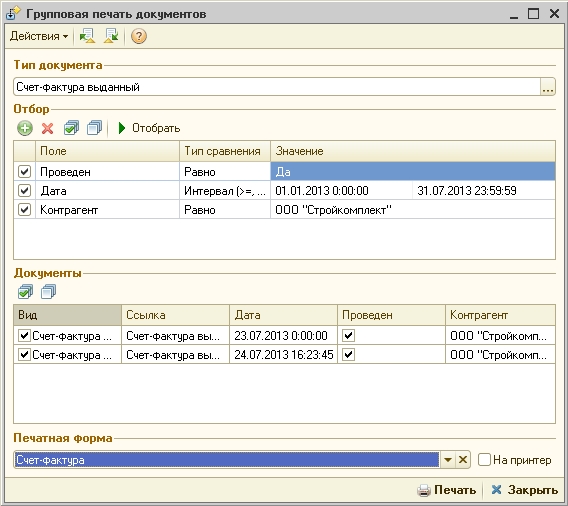Image resolution: width=568 pixels, height=506 pixels.
Task: Check all filters icon in Отбор toolbar
Action: pyautogui.click(x=71, y=128)
